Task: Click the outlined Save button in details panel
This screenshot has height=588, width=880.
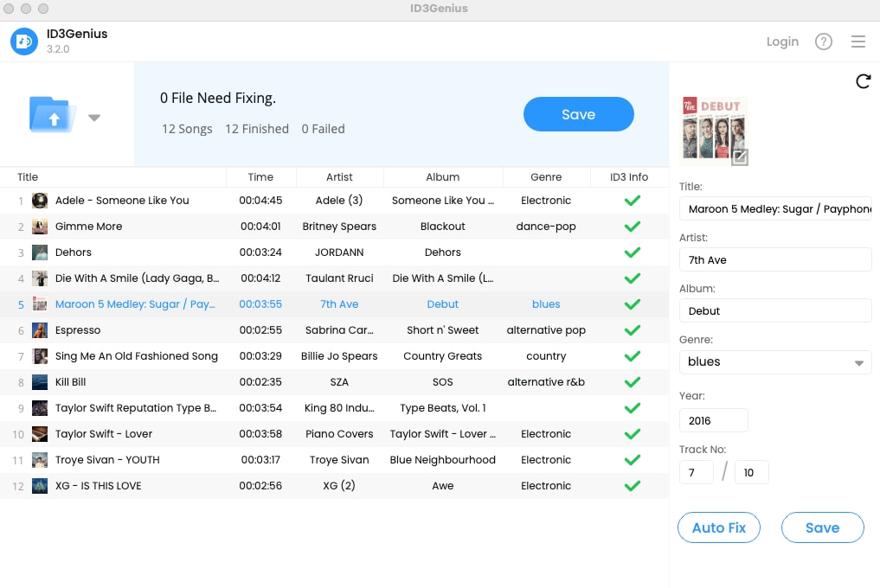Action: [822, 527]
